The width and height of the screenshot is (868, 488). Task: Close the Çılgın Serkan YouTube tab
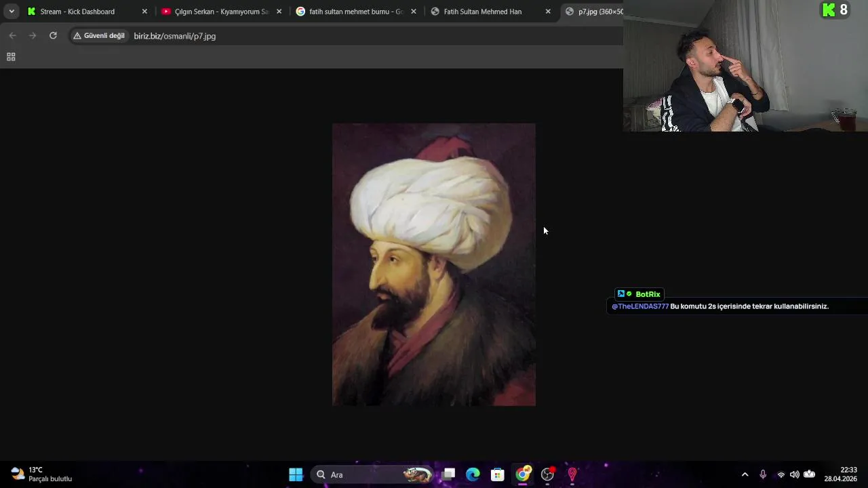click(279, 12)
